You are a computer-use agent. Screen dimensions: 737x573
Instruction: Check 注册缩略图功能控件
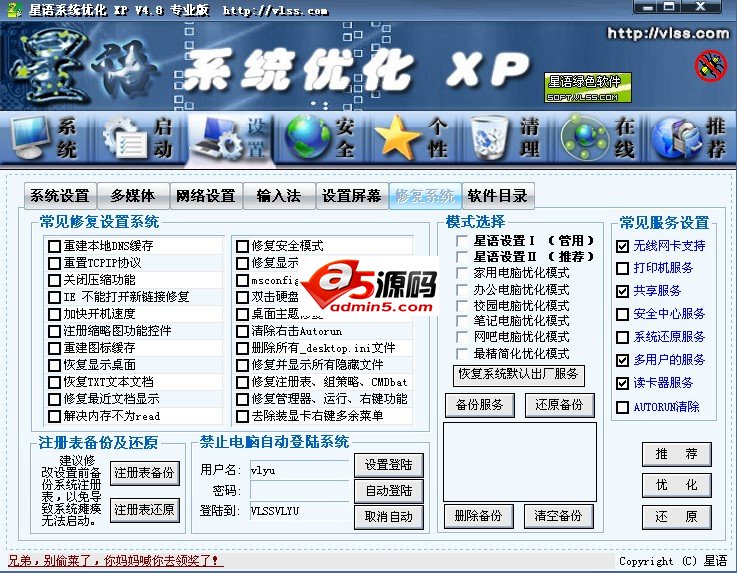55,331
